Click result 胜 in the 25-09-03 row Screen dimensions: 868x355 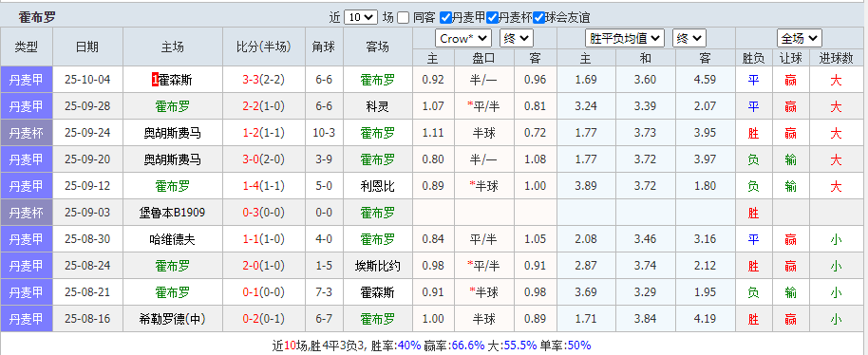pos(753,213)
